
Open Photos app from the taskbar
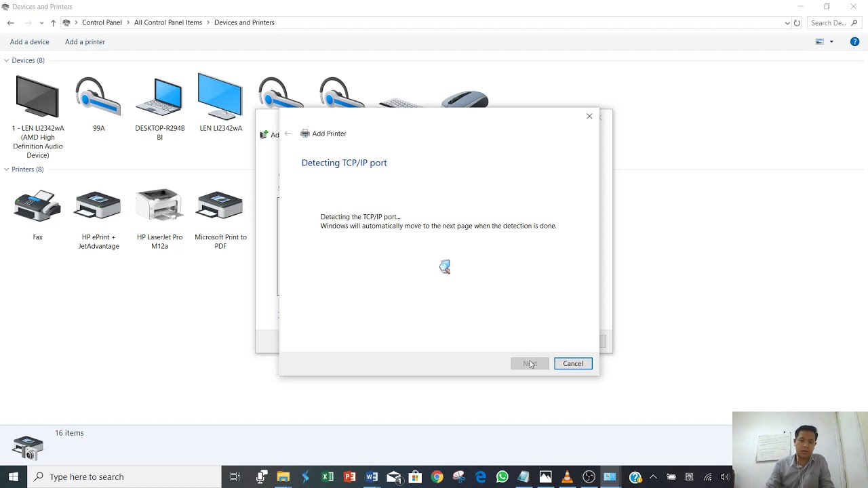[x=545, y=476]
